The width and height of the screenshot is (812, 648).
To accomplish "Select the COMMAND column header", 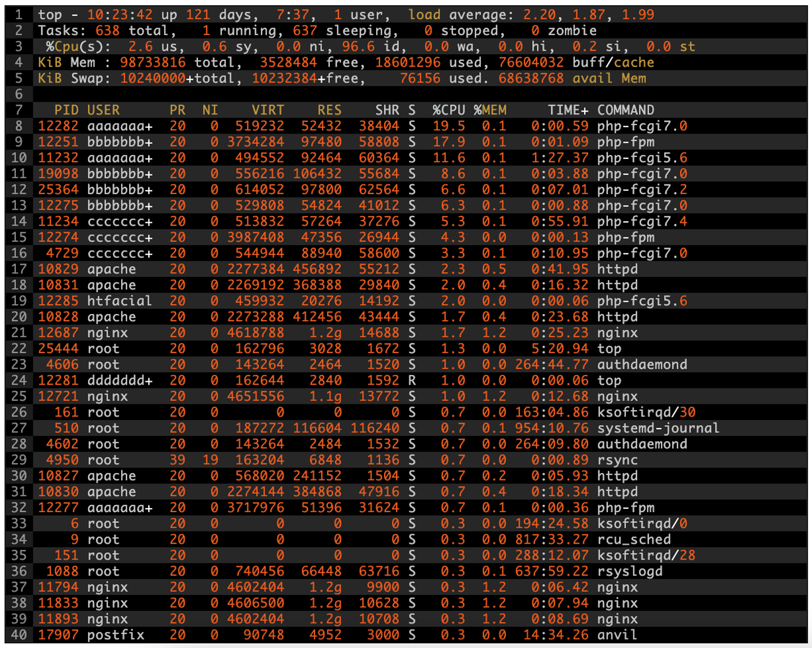I will pos(626,110).
